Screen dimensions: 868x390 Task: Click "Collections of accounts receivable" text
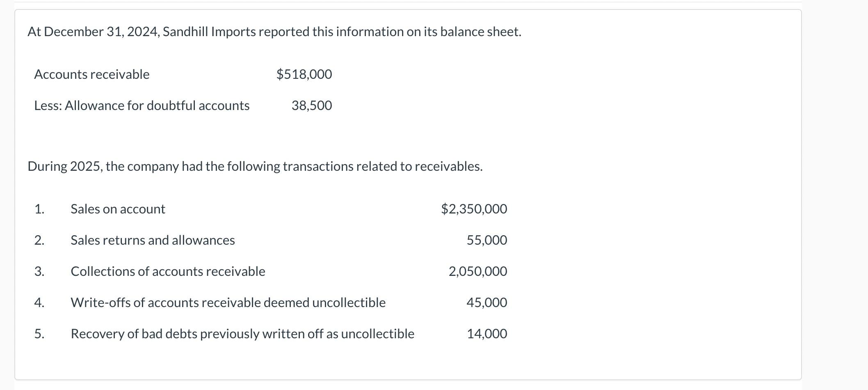tap(168, 271)
